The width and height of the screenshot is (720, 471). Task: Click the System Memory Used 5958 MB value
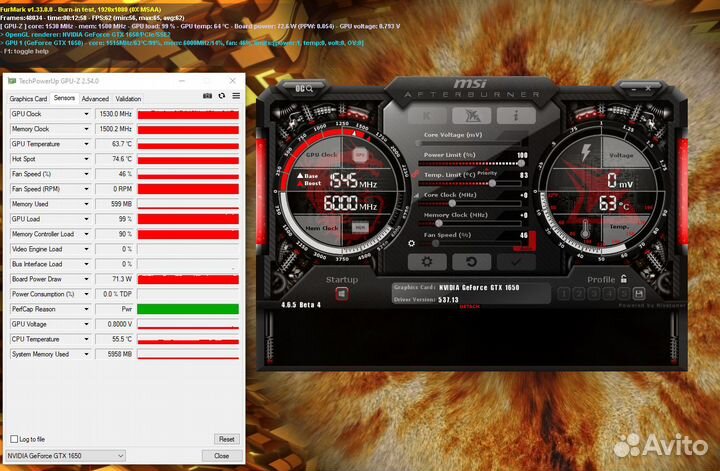tap(114, 354)
